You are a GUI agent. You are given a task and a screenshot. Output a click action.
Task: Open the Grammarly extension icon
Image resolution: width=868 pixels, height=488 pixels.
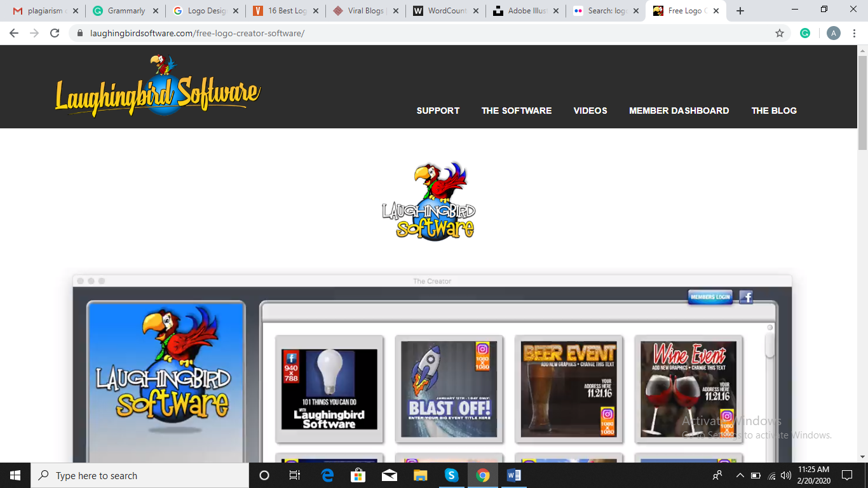(805, 33)
